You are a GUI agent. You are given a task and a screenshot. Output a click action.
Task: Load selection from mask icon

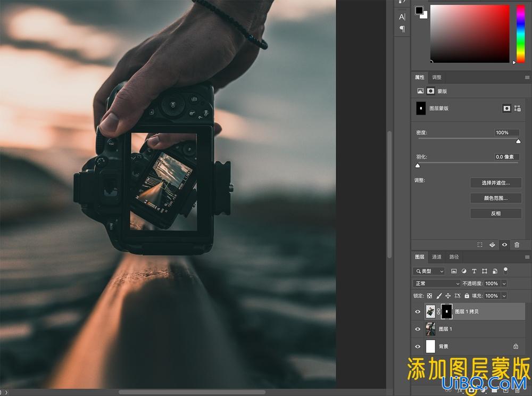click(x=480, y=245)
